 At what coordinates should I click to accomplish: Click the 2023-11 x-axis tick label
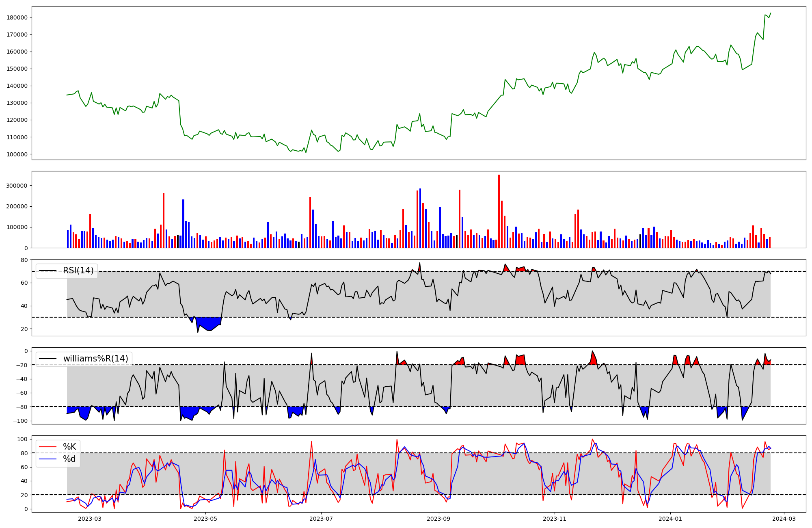[555, 519]
